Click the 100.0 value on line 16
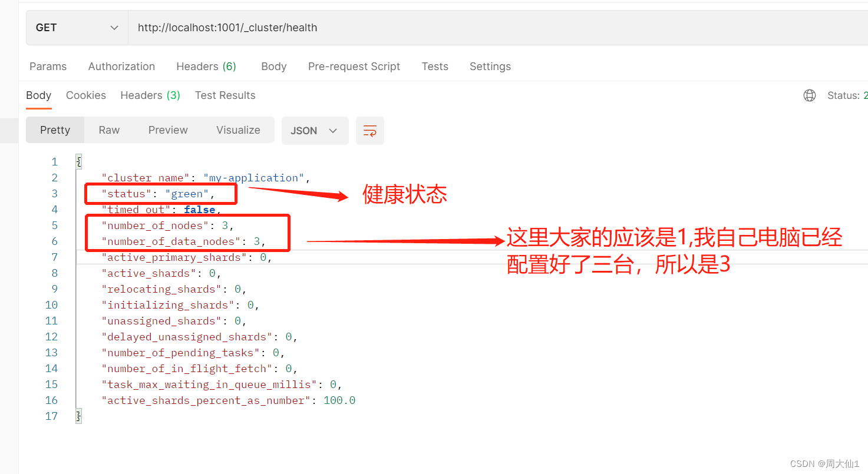The image size is (868, 474). (x=339, y=400)
